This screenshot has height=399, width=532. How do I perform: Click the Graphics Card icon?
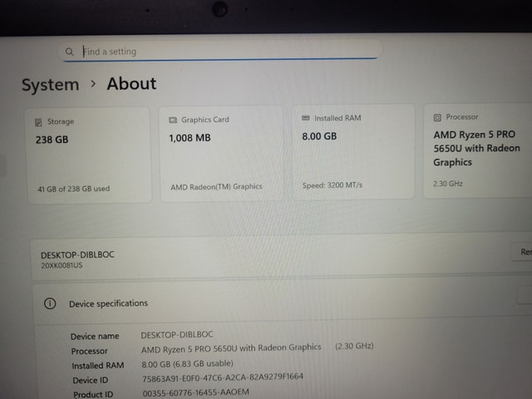173,120
